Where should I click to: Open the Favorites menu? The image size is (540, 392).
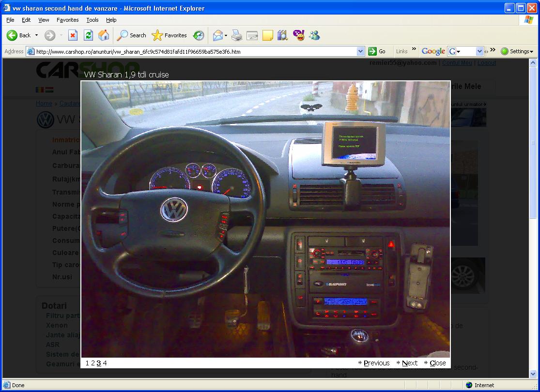pyautogui.click(x=67, y=20)
